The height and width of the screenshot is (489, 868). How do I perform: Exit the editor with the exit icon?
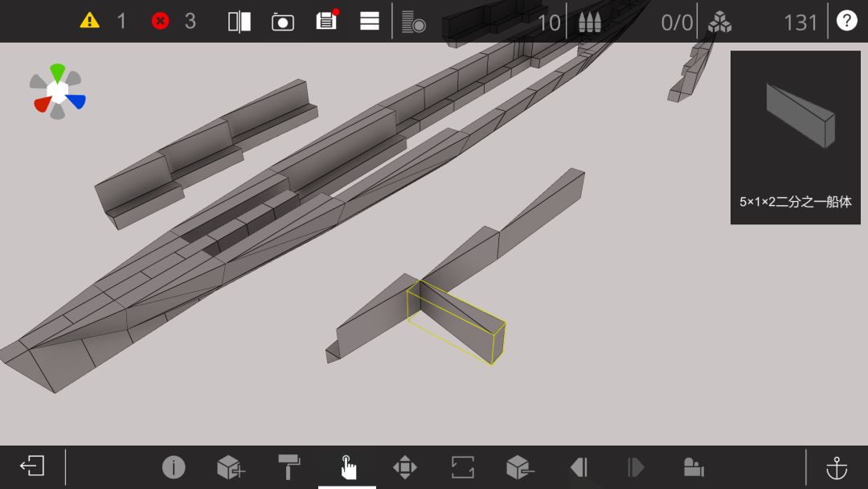click(x=32, y=466)
